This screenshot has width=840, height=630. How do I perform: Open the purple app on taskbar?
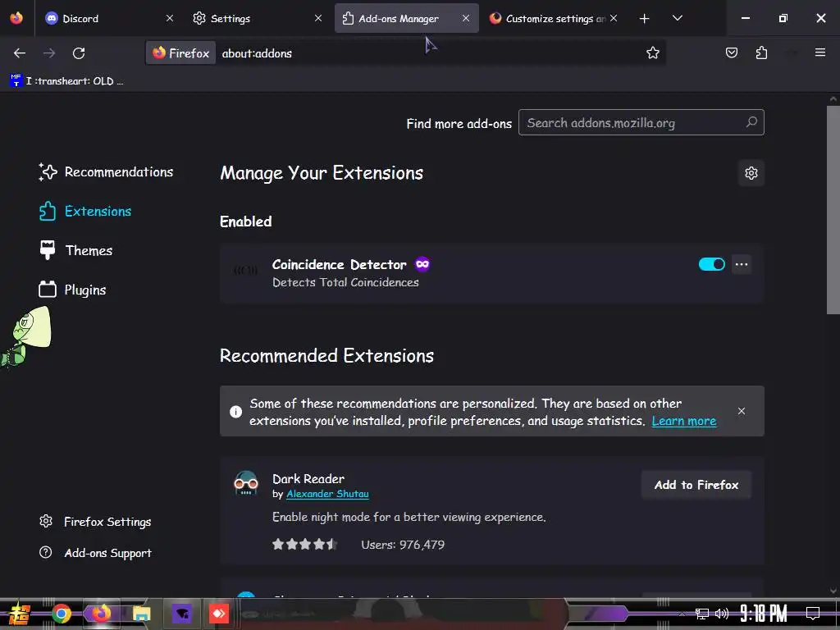pos(181,614)
